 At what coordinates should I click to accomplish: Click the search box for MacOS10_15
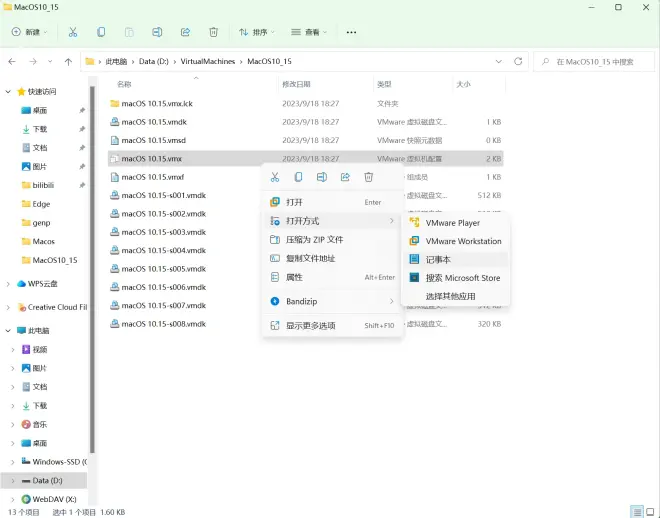tap(594, 62)
